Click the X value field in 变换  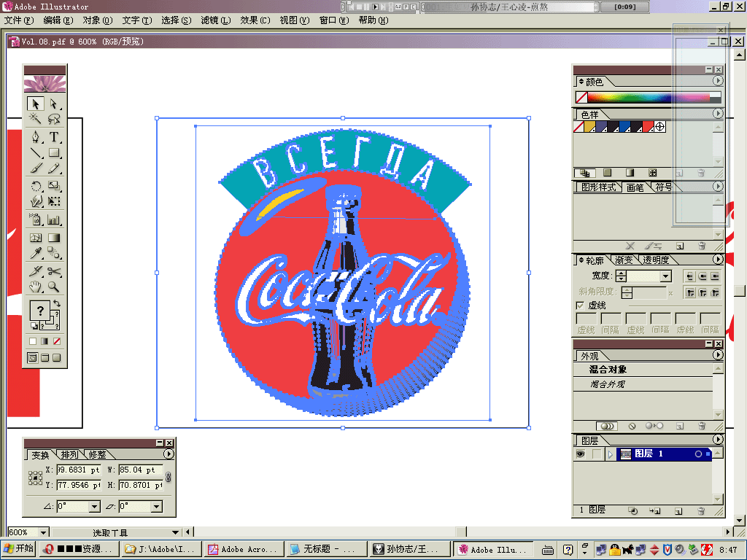tap(79, 470)
